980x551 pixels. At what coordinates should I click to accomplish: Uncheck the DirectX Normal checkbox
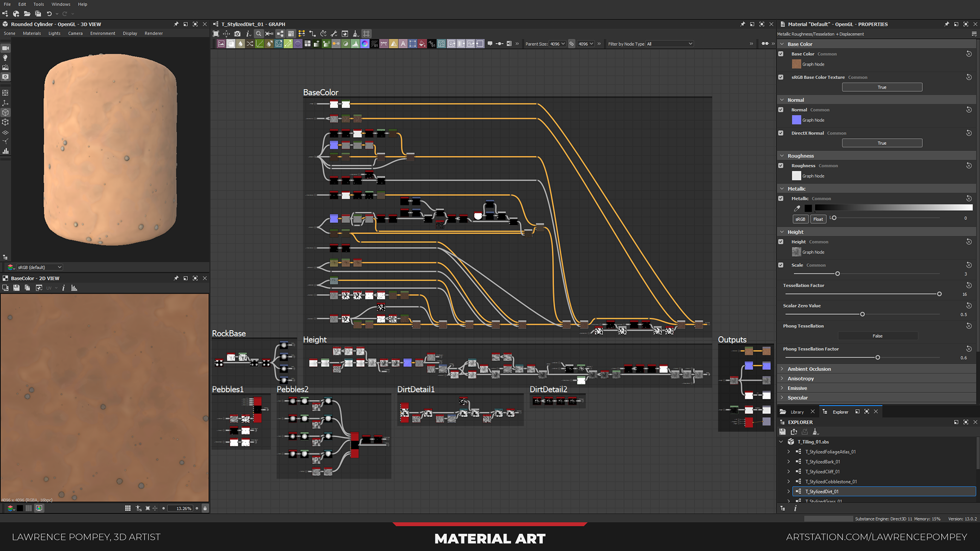[781, 133]
